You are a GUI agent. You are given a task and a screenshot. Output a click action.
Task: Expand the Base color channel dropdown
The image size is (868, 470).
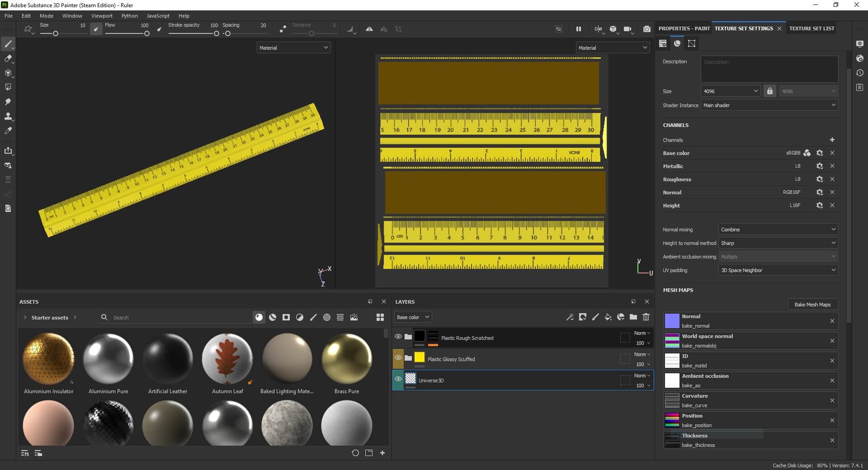413,317
